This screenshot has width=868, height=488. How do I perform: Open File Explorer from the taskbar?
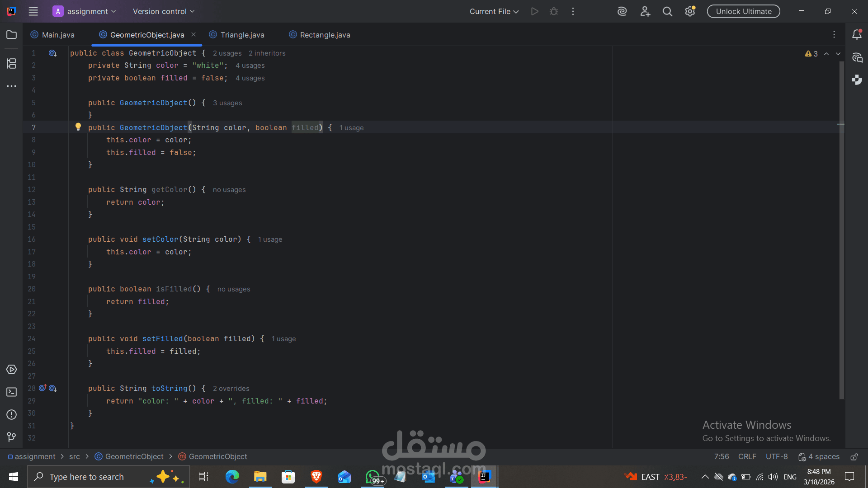(x=260, y=477)
